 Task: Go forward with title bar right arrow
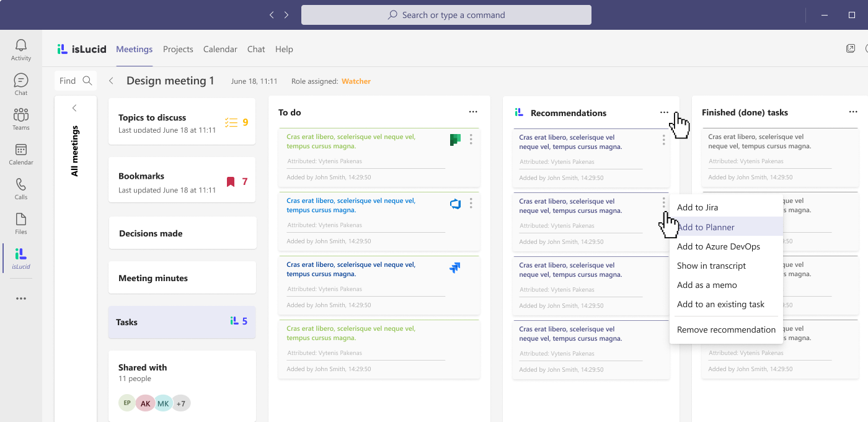click(286, 15)
